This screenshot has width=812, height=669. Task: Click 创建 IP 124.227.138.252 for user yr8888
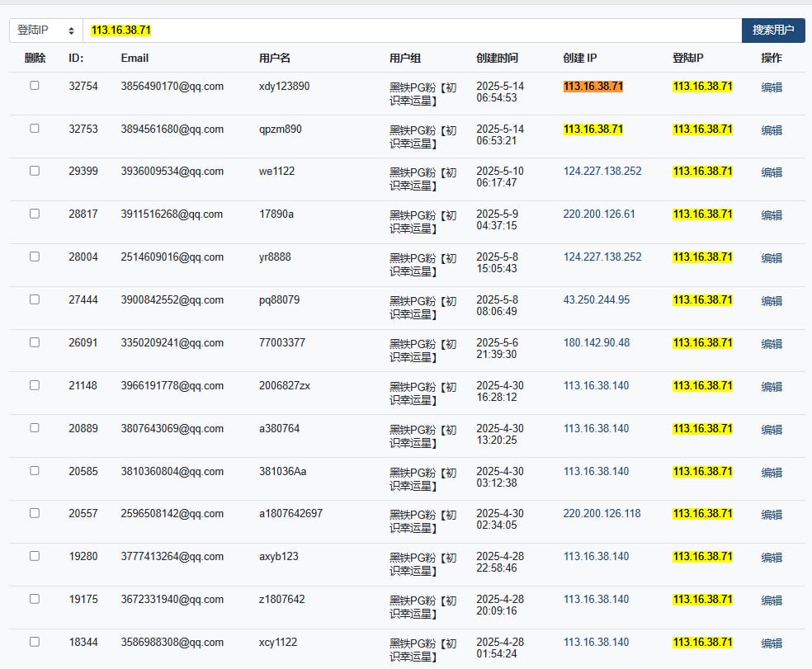[x=602, y=257]
